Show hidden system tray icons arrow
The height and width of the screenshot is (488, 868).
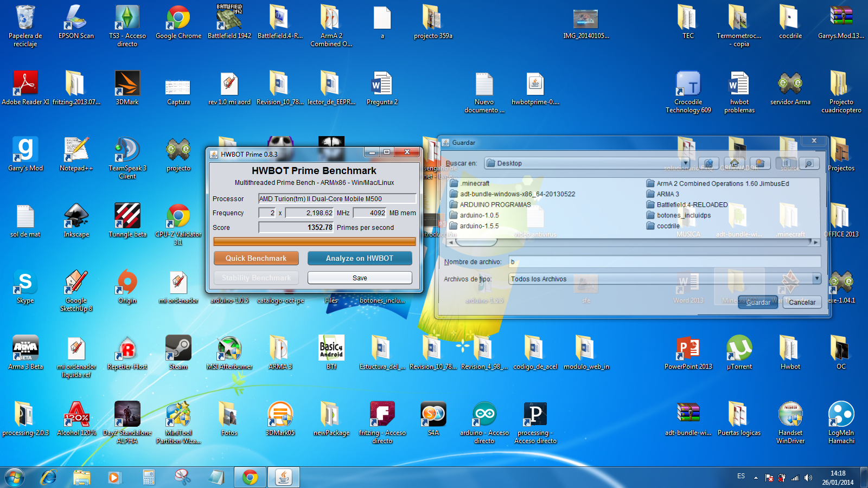pos(756,478)
